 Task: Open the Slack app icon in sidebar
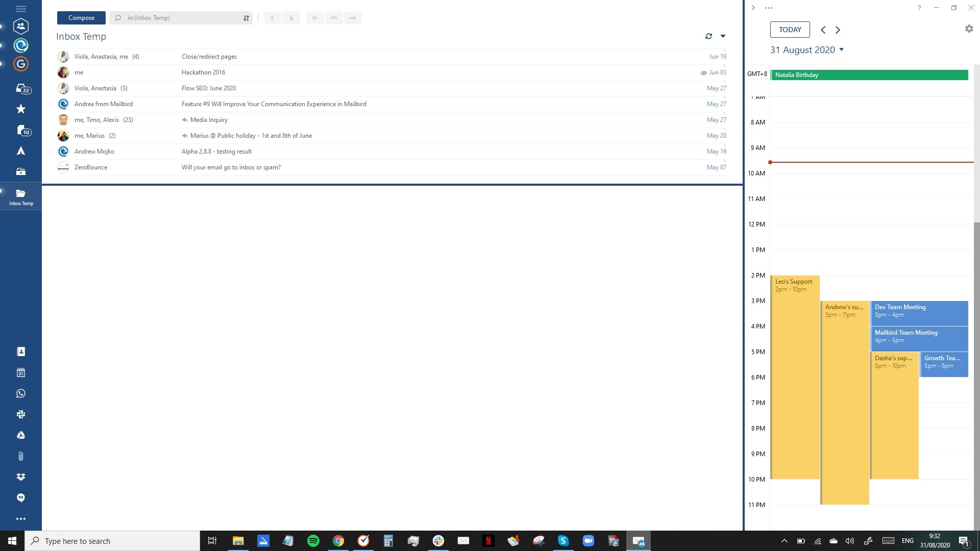(21, 414)
